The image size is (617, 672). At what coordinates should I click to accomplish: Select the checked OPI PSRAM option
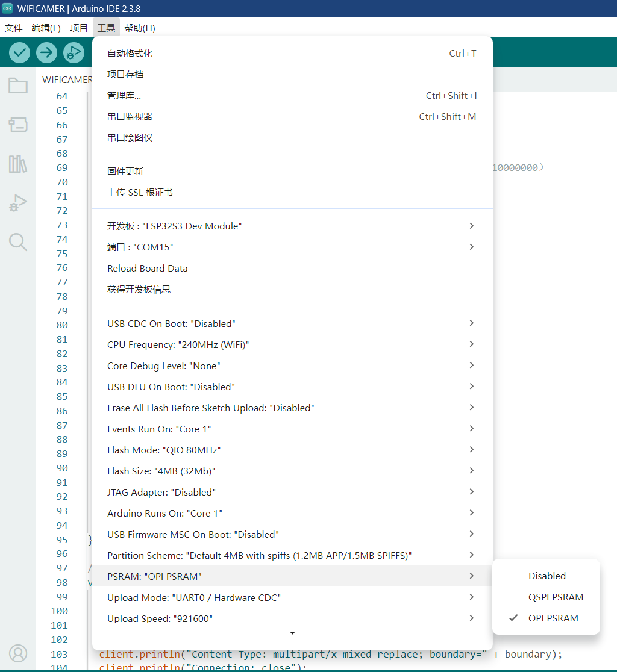click(x=547, y=618)
